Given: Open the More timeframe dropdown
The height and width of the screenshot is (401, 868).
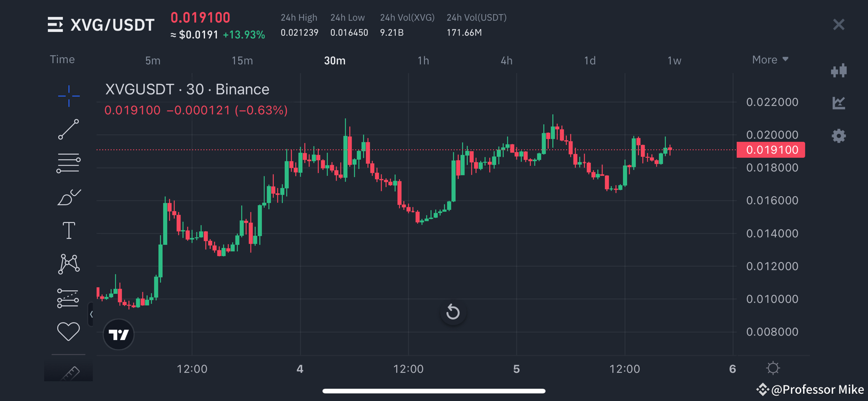Looking at the screenshot, I should pyautogui.click(x=770, y=59).
